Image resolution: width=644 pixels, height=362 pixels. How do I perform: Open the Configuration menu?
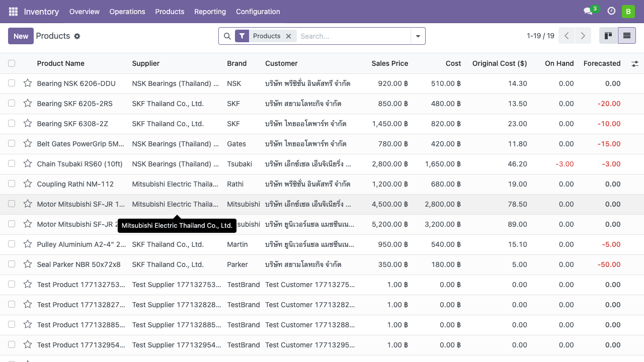coord(258,12)
